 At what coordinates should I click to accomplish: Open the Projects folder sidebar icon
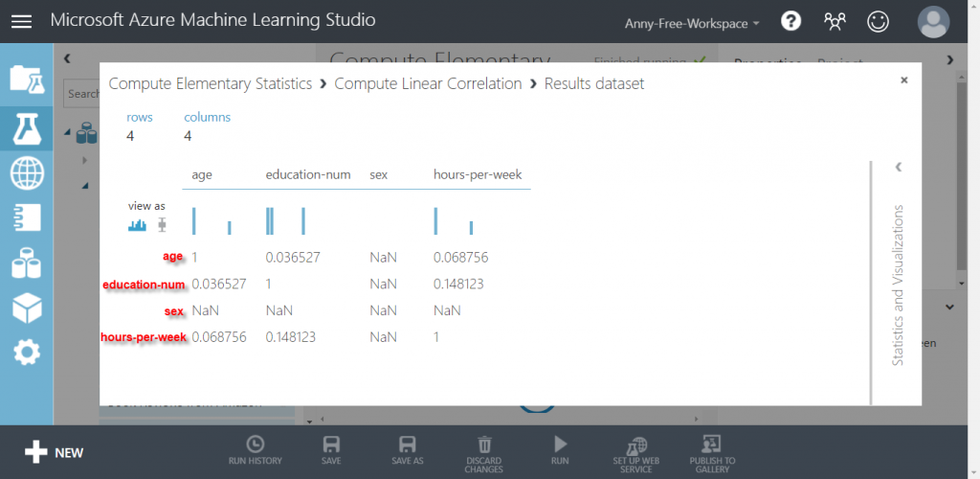26,80
